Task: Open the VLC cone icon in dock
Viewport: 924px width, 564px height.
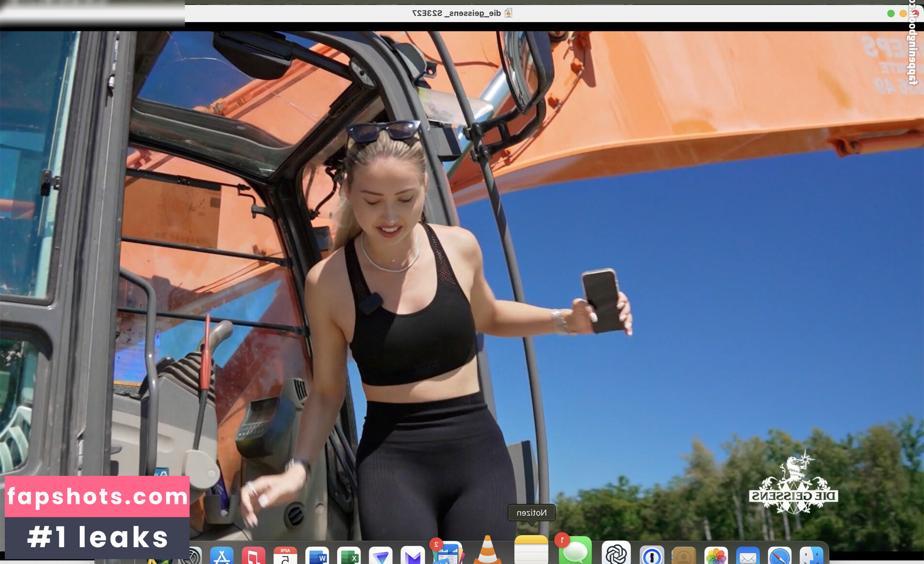Action: [487, 551]
